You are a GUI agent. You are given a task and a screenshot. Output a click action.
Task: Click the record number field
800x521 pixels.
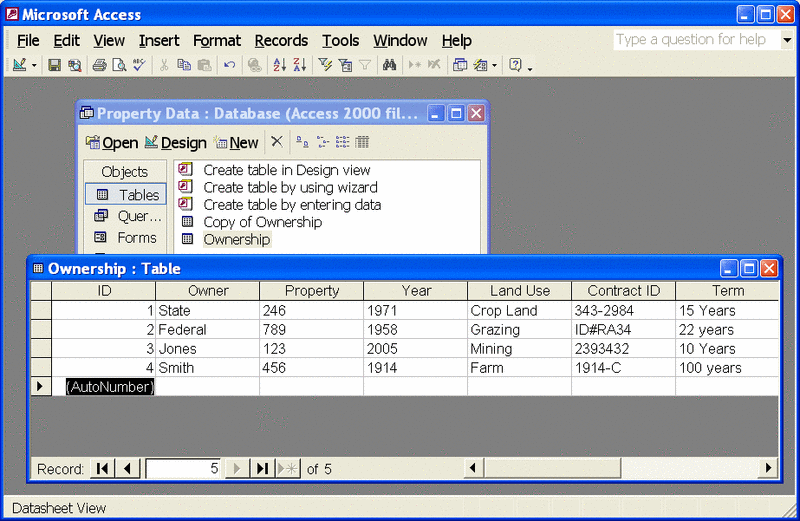coord(183,468)
